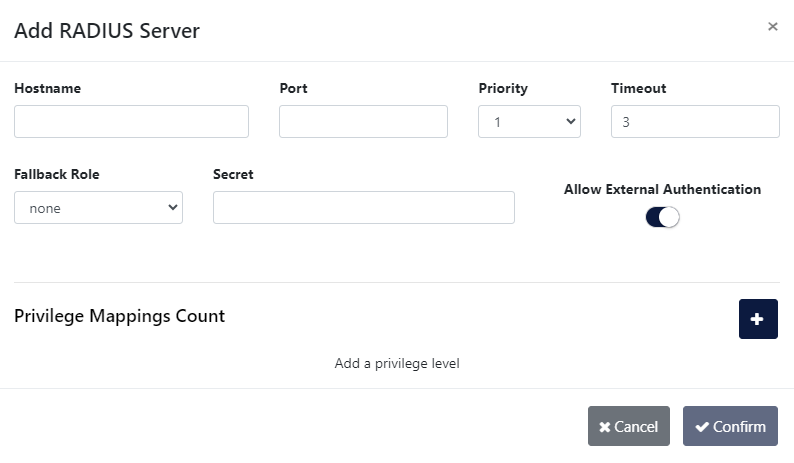Screen dimensions: 794x463
Task: Open the Priority dropdown
Action: click(529, 122)
